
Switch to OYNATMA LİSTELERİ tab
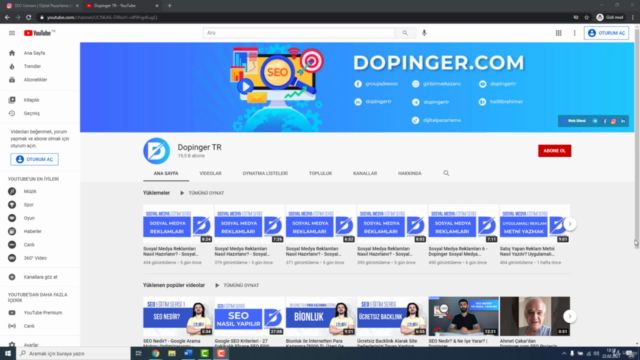[x=265, y=173]
